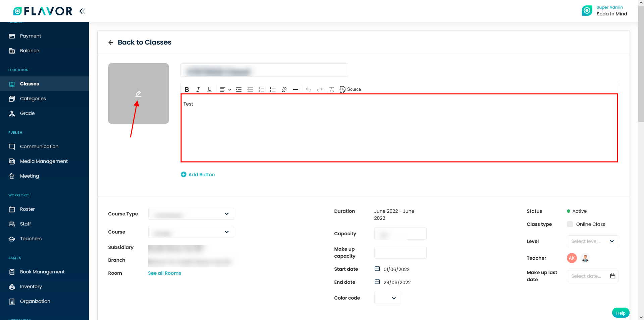Open Super Admin profile menu
Viewport: 644px width, 320px height.
pyautogui.click(x=604, y=11)
